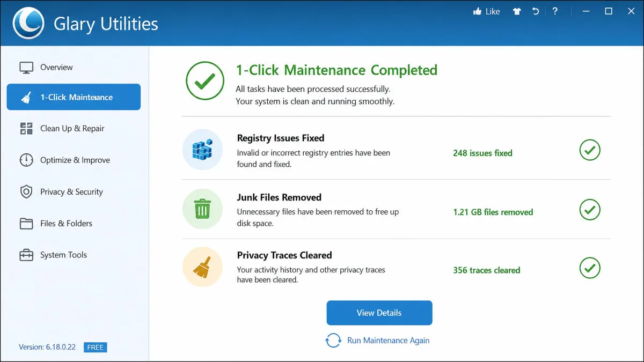Open help via question mark icon
Image resolution: width=644 pixels, height=362 pixels.
[555, 11]
